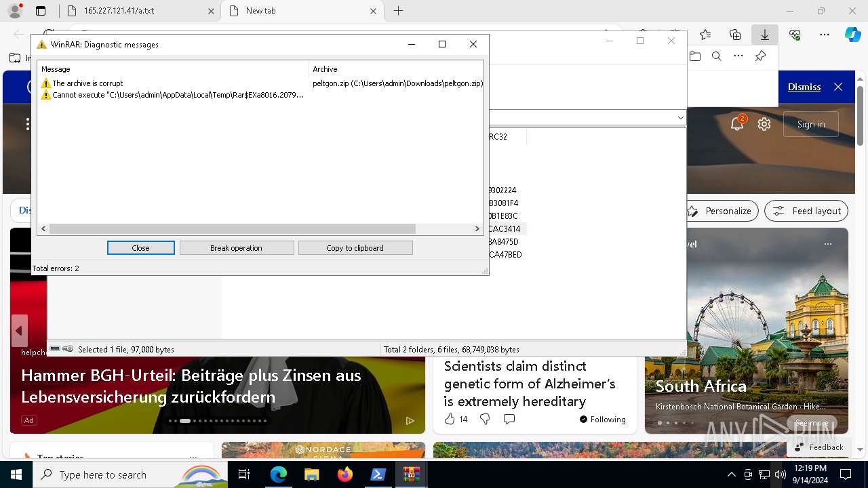Open WinRAR from taskbar
868x488 pixels.
tap(412, 474)
